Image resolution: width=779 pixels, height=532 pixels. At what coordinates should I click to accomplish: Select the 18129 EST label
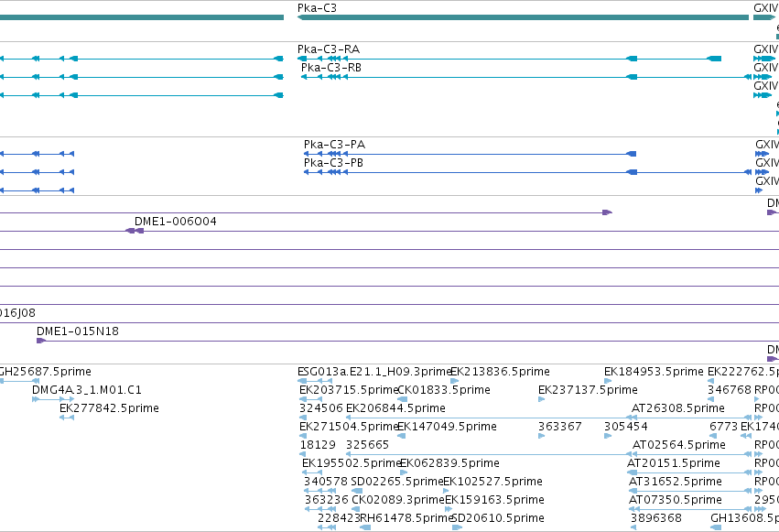[x=318, y=445]
